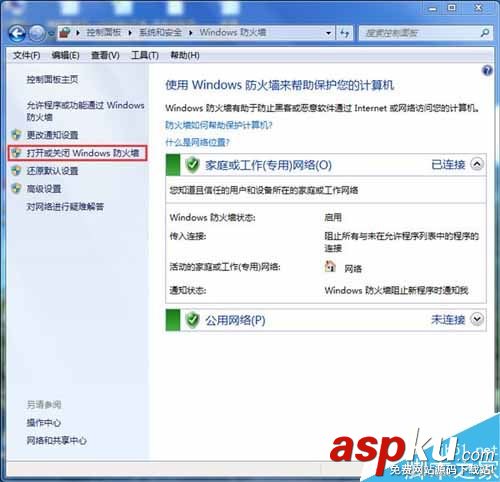This screenshot has width=500, height=482.
Task: Open 防火墙如何帮助保护计算机? help link
Action: click(219, 125)
